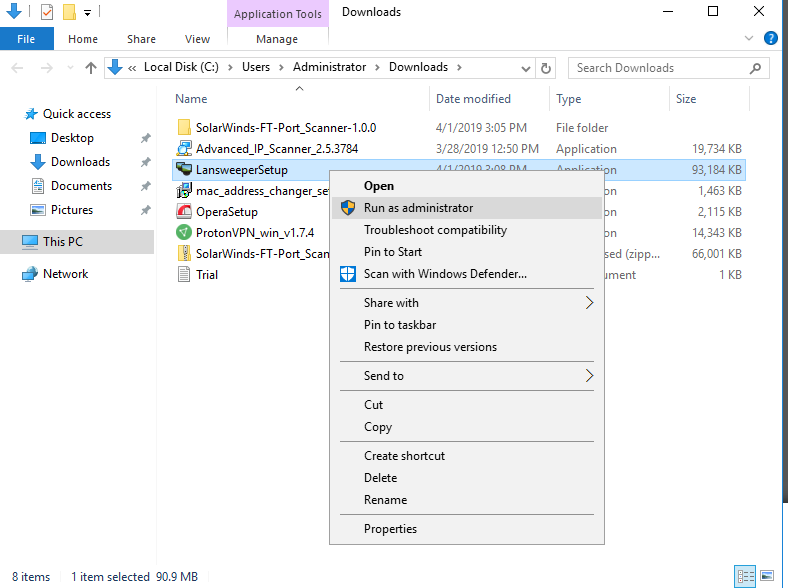Select the mac_address_changer setup icon

[x=184, y=190]
